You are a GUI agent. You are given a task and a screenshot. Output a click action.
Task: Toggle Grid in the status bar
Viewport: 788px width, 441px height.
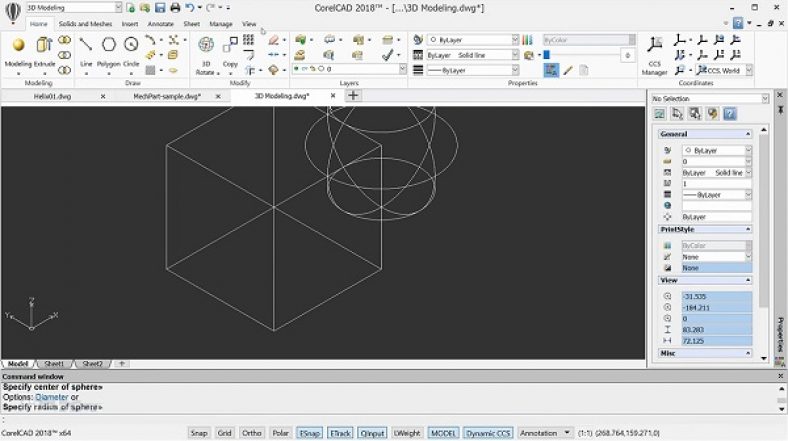[x=224, y=433]
